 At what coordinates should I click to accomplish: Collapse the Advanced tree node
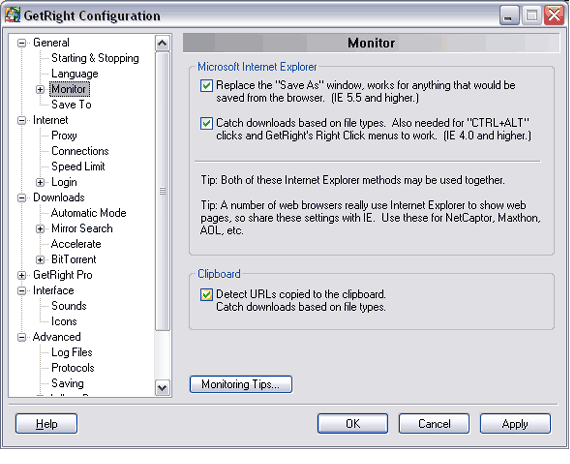22,337
